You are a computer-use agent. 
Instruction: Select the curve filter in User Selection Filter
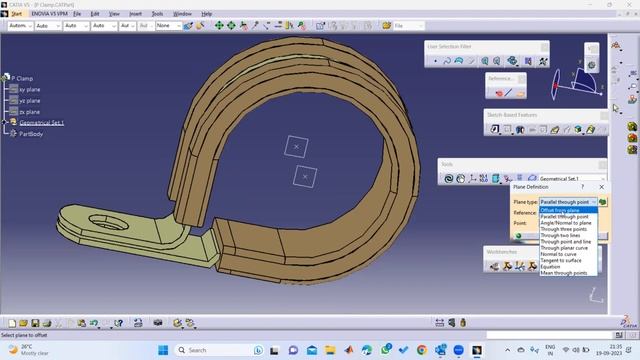[447, 61]
